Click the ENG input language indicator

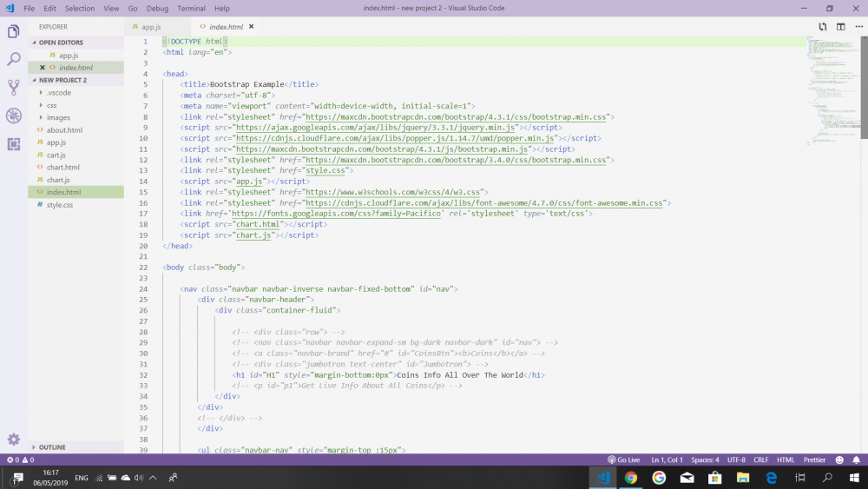click(82, 478)
